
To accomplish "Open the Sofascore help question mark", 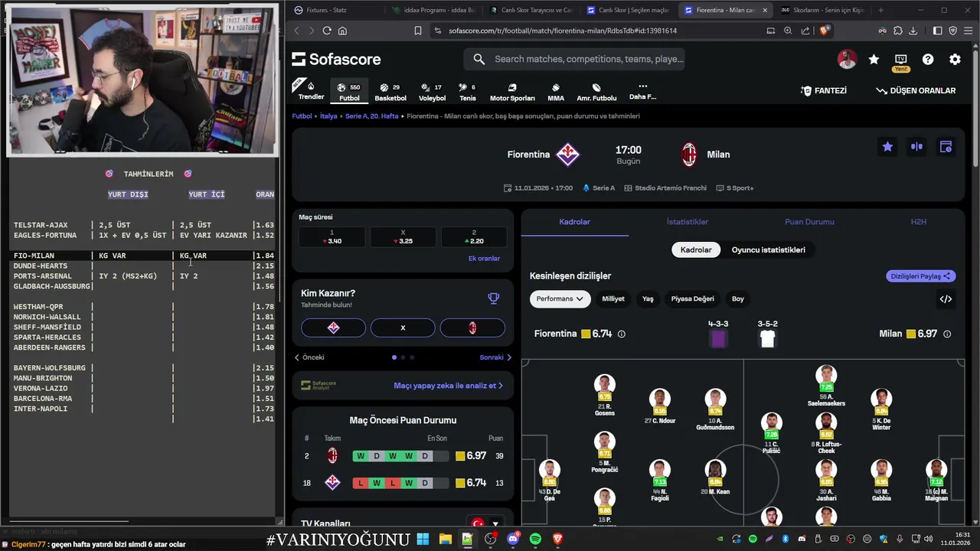I will [928, 59].
